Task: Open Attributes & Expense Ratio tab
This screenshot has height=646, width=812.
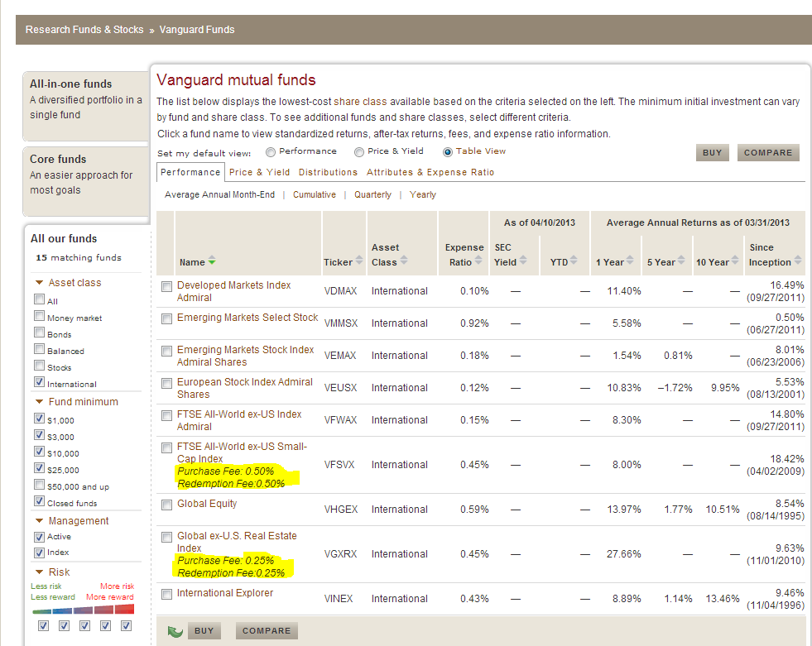Action: tap(430, 172)
